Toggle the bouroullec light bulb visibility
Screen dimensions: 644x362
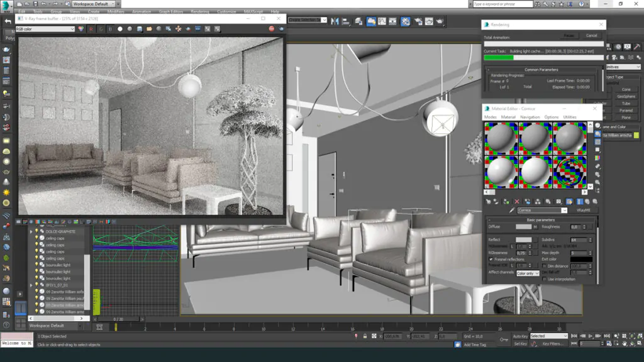click(x=37, y=265)
